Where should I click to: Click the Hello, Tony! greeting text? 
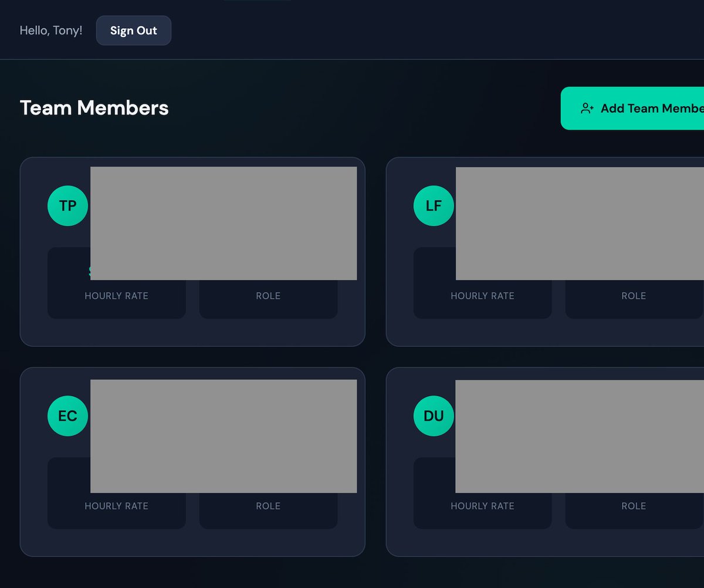point(51,31)
